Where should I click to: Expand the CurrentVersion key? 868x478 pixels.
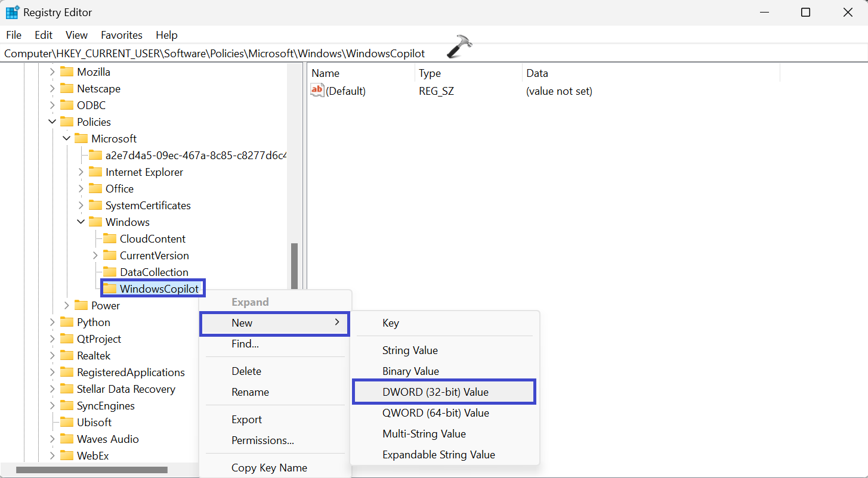coord(95,256)
